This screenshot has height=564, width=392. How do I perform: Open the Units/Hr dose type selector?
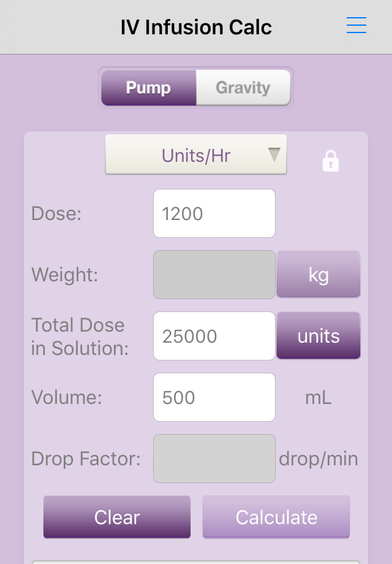[x=196, y=154]
